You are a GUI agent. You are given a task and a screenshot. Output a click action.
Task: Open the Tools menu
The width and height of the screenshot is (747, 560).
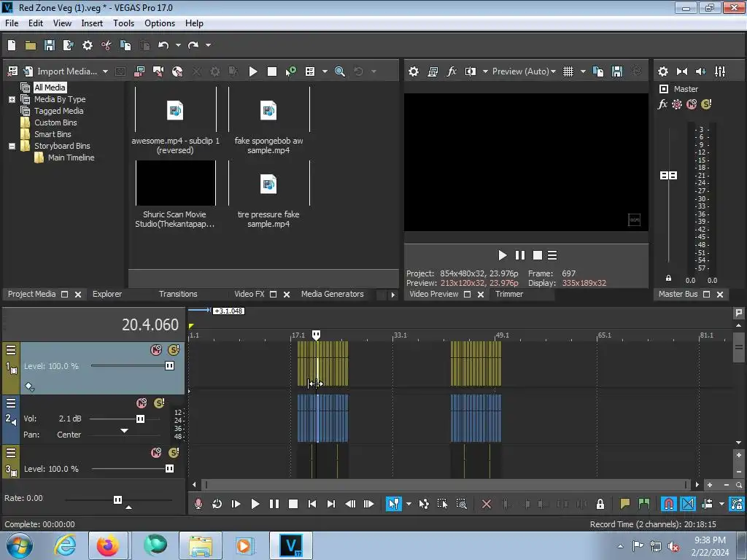[123, 23]
